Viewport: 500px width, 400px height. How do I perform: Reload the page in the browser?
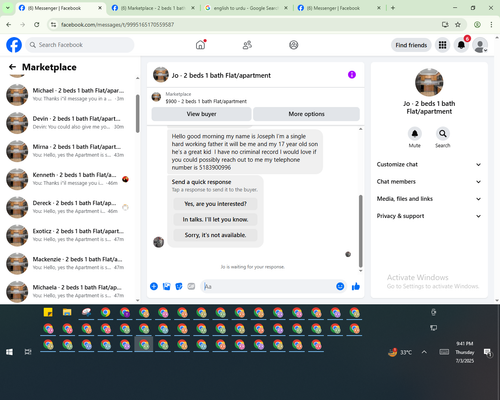coord(37,24)
